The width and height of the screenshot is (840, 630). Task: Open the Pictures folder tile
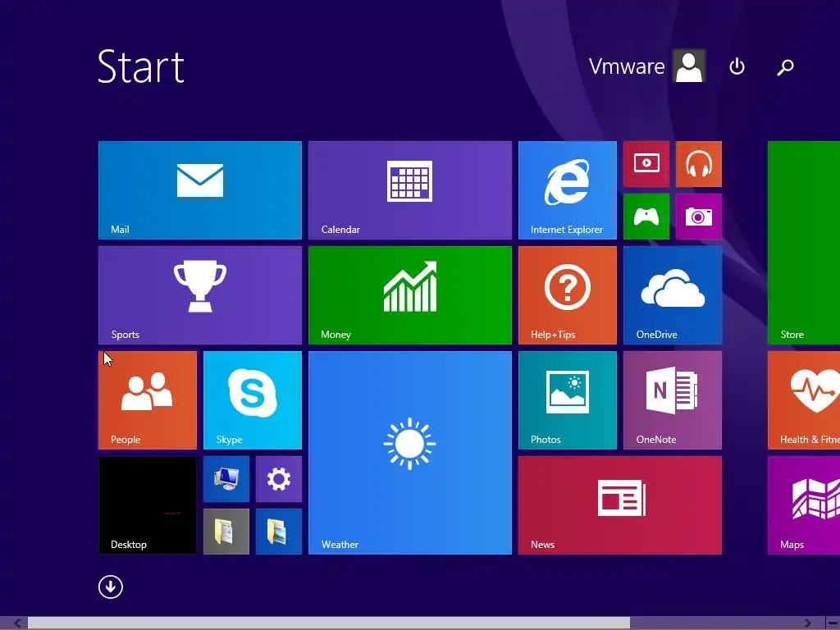[279, 532]
